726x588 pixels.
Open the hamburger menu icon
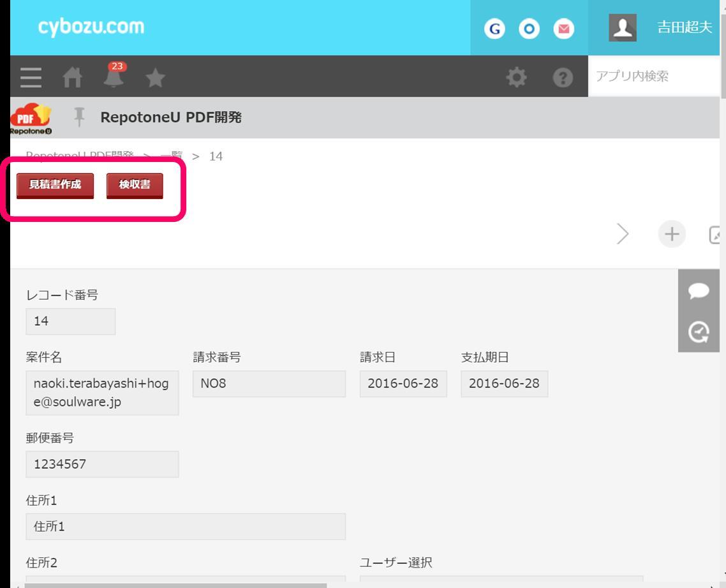pos(31,78)
